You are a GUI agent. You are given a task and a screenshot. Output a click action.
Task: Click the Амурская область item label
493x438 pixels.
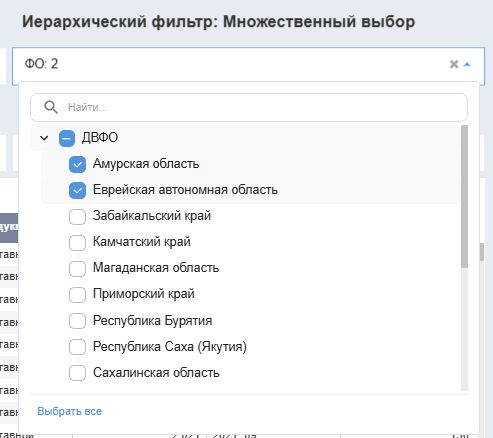tap(146, 164)
